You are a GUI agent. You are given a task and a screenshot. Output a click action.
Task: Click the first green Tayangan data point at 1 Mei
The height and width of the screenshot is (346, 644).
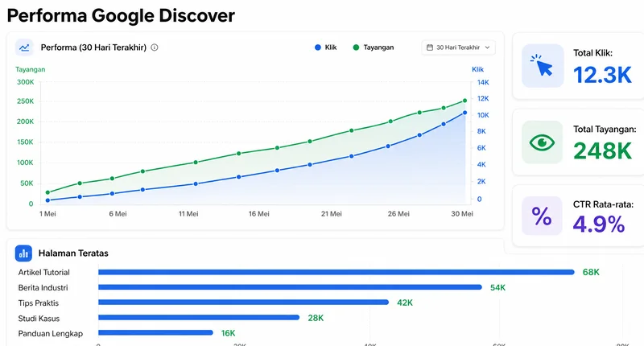pyautogui.click(x=47, y=192)
